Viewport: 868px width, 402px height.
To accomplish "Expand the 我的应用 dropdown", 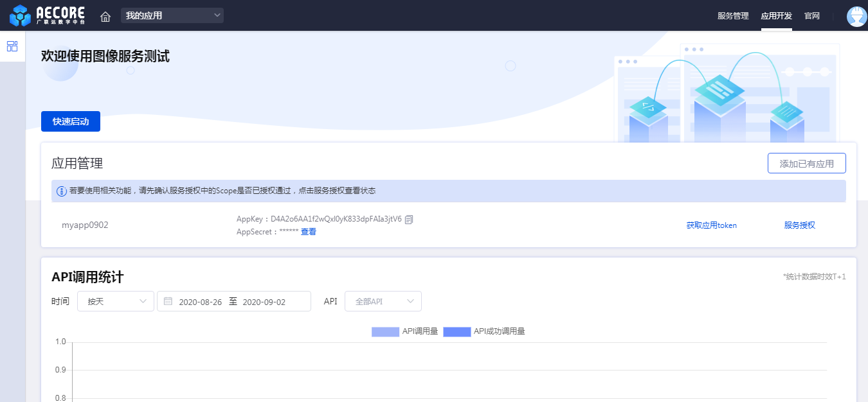I will (172, 15).
